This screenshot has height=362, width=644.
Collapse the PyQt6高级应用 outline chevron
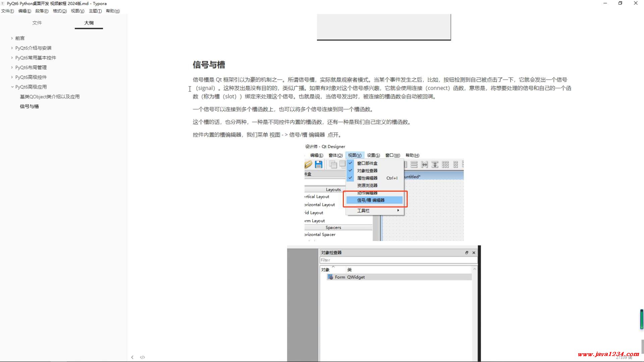click(x=12, y=87)
